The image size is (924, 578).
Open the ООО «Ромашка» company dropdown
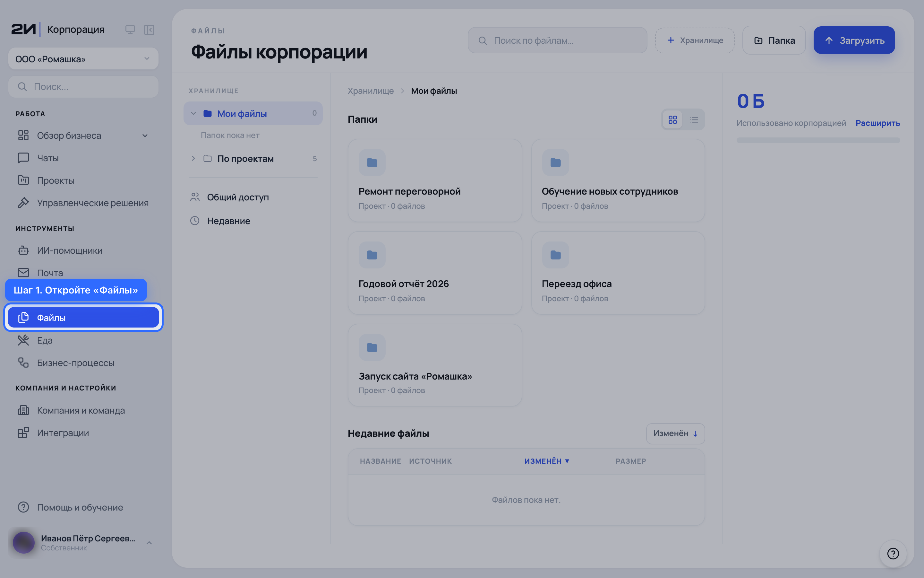click(x=83, y=59)
